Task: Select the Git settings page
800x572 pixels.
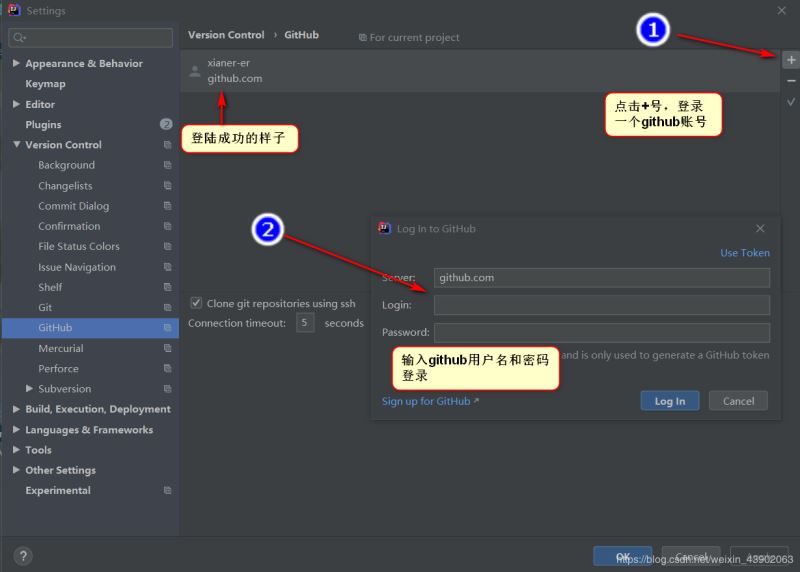Action: tap(45, 307)
